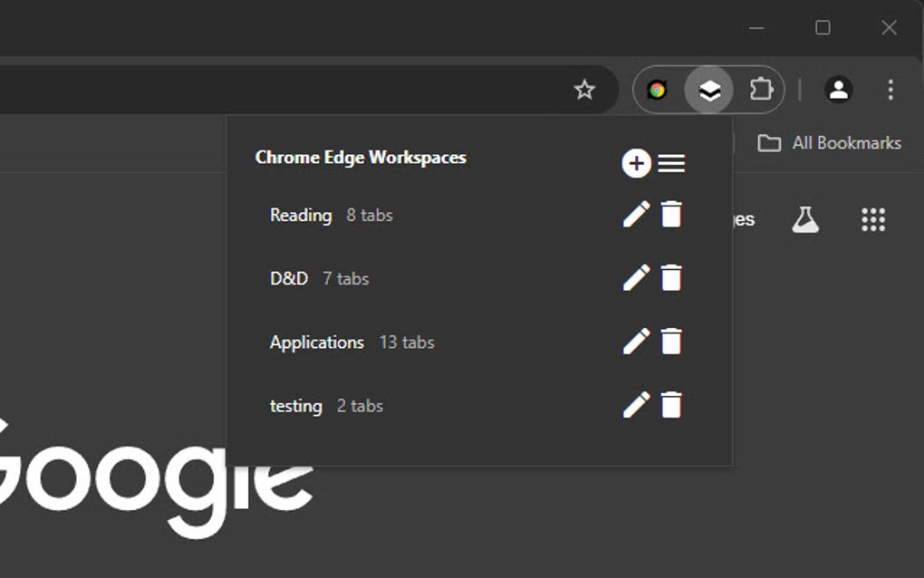Edit the Applications workspace name
This screenshot has width=924, height=578.
[637, 342]
